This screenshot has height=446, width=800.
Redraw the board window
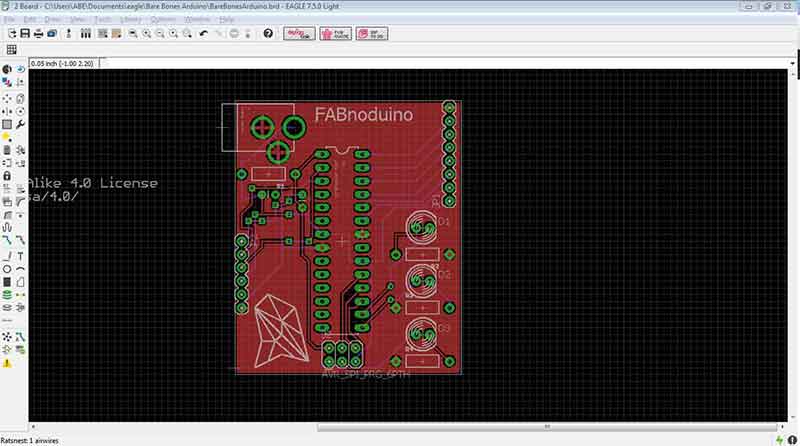click(174, 34)
